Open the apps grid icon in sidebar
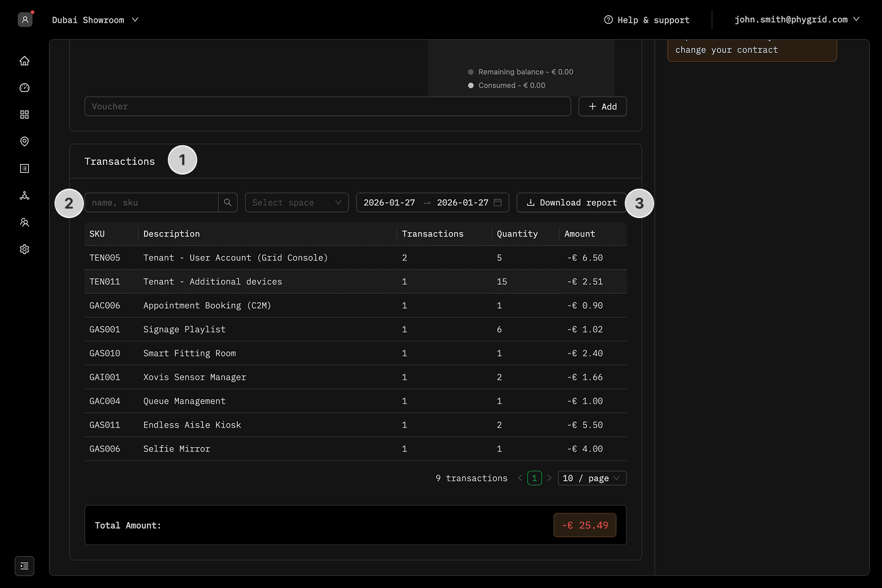Screen dimensions: 882x588 [24, 115]
